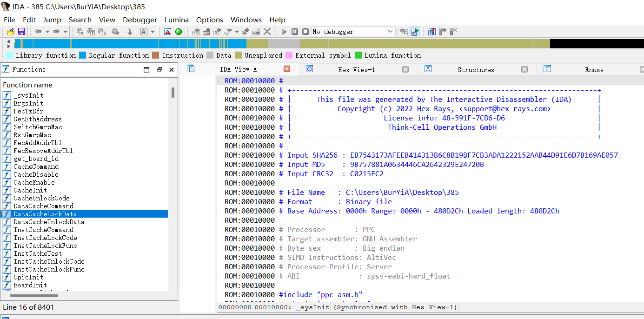Select the InstCacheTest function in list

pyautogui.click(x=38, y=253)
